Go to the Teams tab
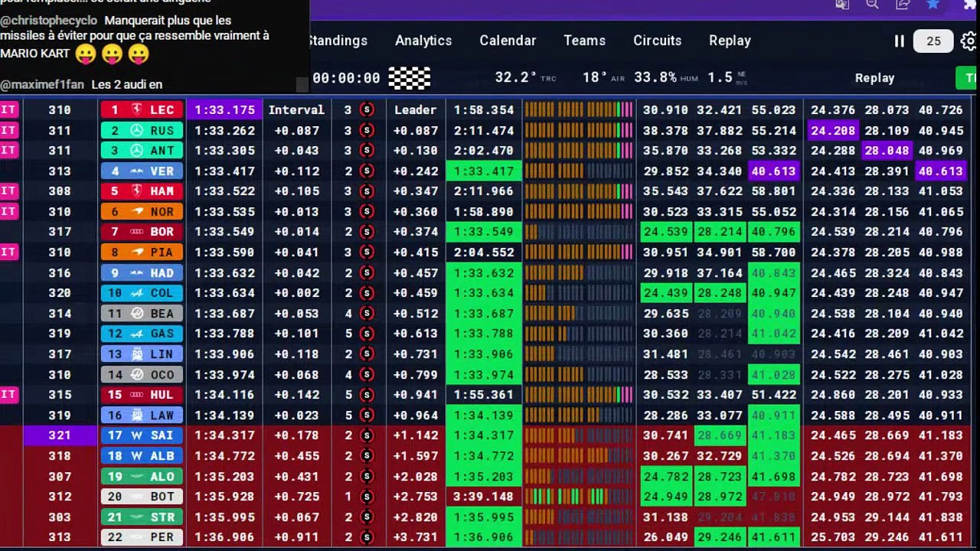This screenshot has width=980, height=551. (585, 41)
